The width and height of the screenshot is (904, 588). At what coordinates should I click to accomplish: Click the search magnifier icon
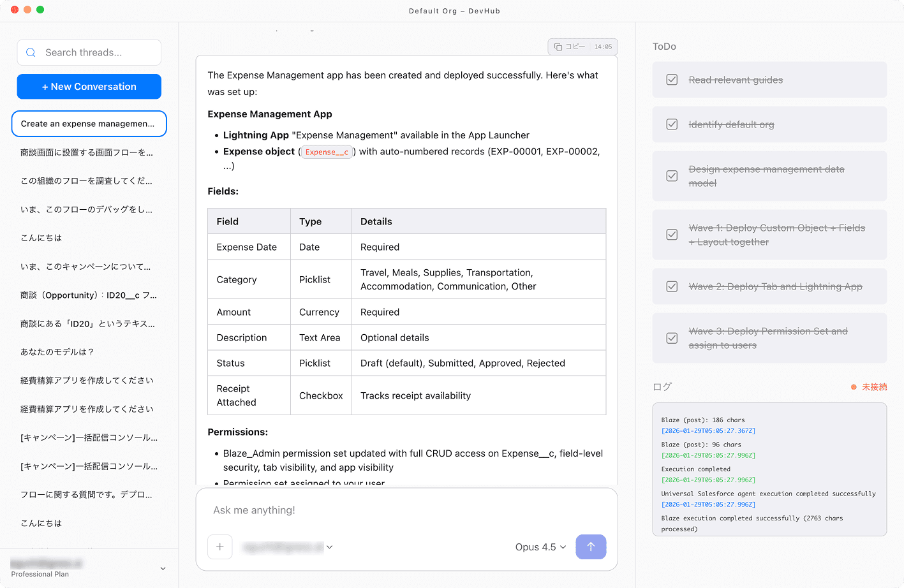[31, 52]
